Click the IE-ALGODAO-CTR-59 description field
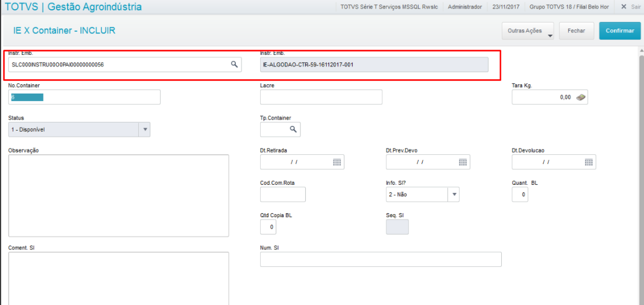 tap(374, 65)
